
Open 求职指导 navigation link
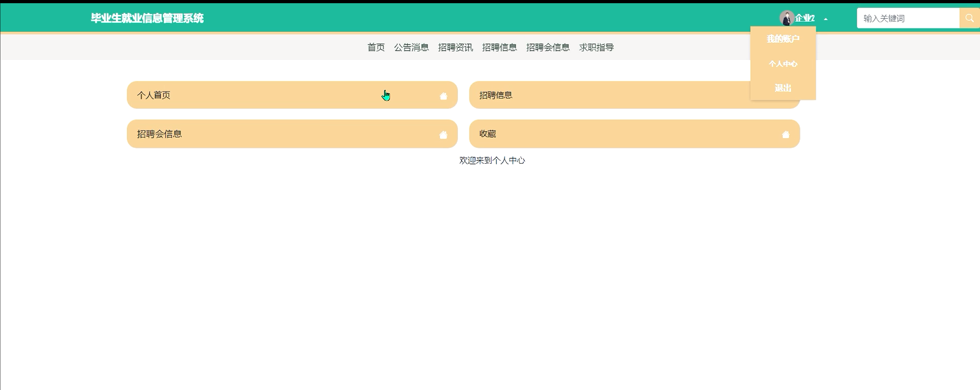tap(596, 48)
